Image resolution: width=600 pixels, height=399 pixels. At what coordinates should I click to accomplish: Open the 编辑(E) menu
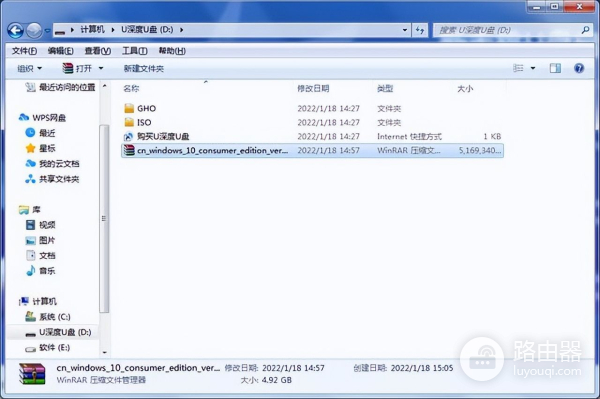pyautogui.click(x=60, y=51)
